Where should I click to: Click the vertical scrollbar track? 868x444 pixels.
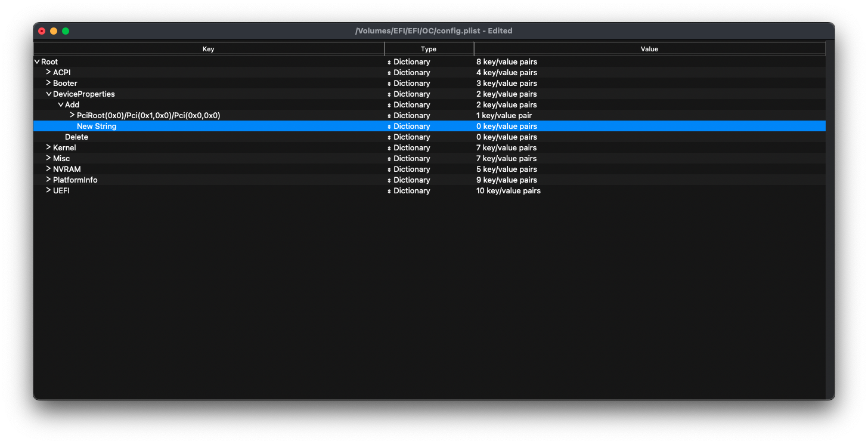pyautogui.click(x=829, y=239)
